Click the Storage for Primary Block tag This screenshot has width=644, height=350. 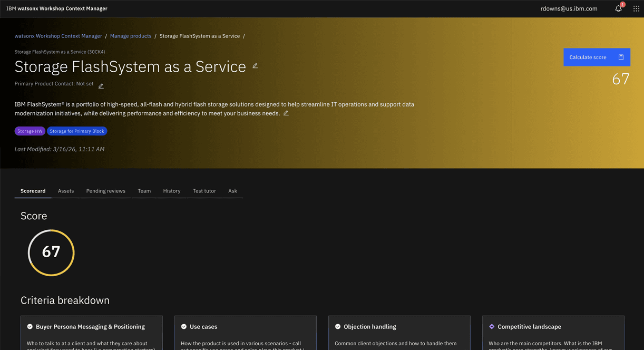[x=77, y=131]
